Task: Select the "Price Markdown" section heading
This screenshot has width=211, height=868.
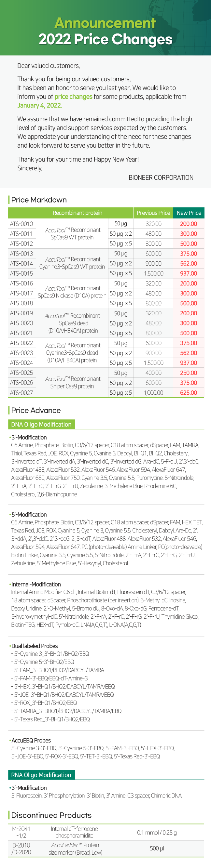Action: click(39, 200)
